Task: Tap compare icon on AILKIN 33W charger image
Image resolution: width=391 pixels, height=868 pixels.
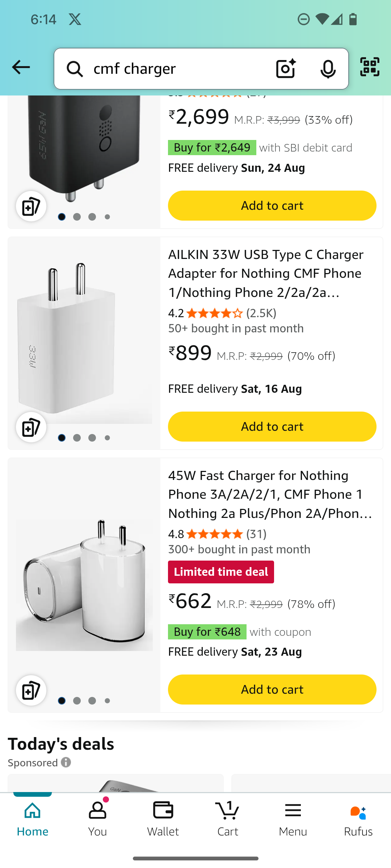Action: coord(31,427)
